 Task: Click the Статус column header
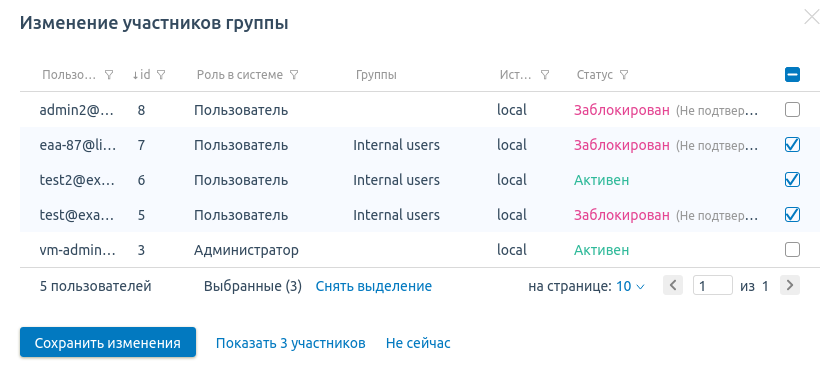pyautogui.click(x=595, y=75)
